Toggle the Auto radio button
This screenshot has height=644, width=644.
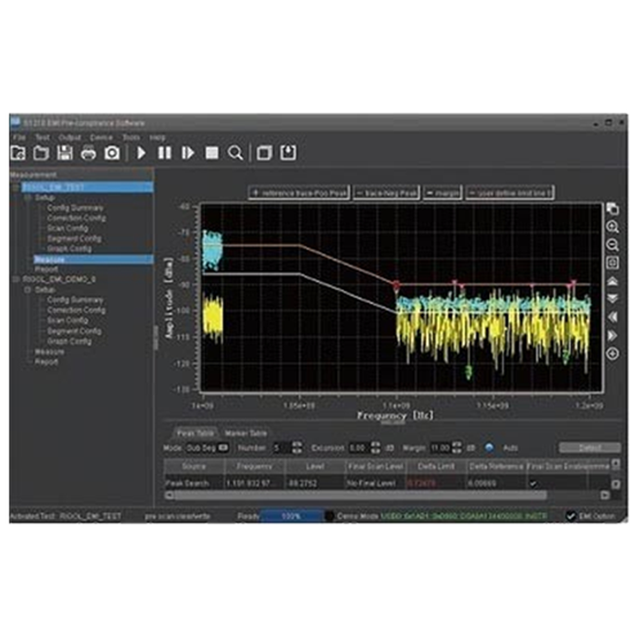[489, 448]
